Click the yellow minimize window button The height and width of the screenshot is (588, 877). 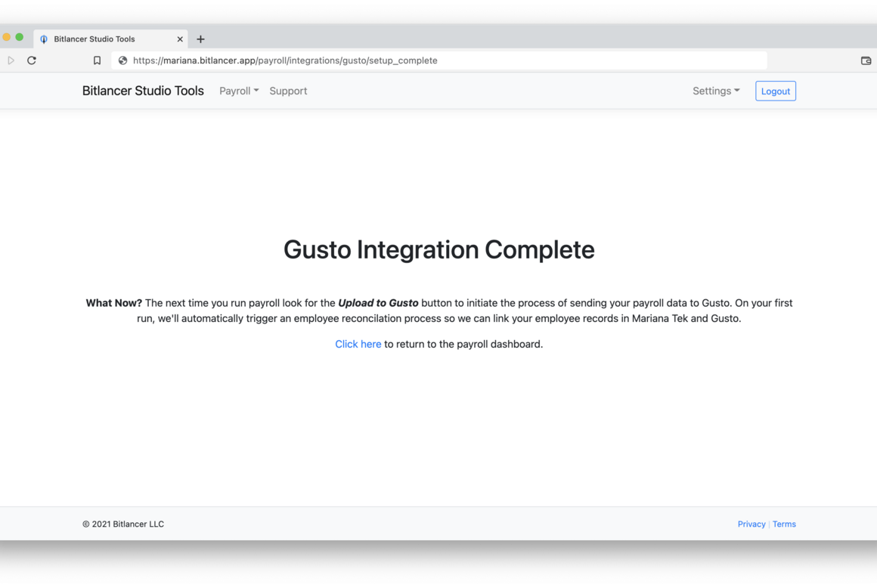tap(6, 37)
